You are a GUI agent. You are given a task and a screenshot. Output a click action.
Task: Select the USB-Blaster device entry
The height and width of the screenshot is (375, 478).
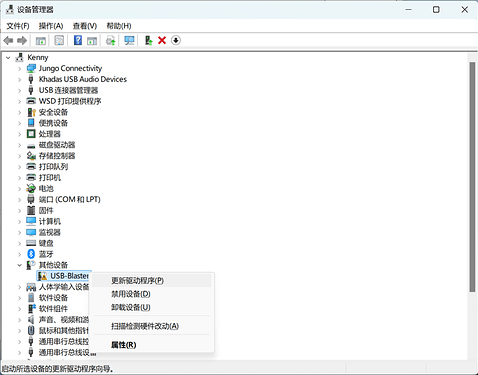pos(63,276)
